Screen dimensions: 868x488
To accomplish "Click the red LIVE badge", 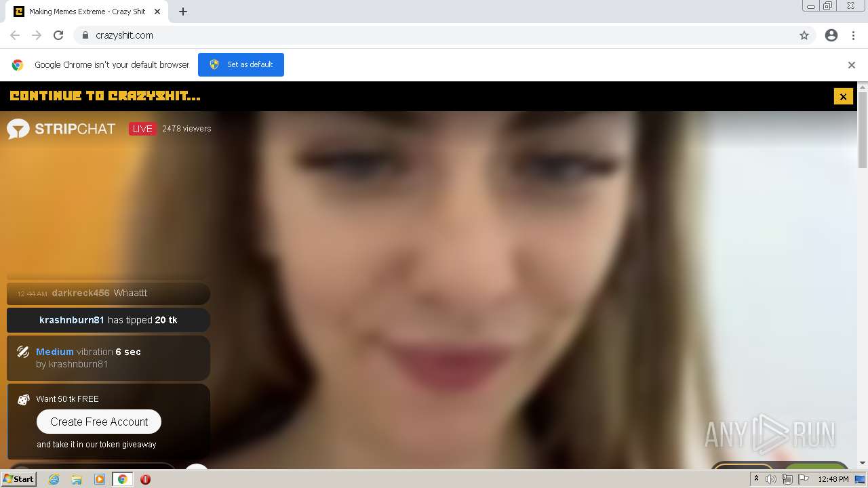I will (142, 129).
